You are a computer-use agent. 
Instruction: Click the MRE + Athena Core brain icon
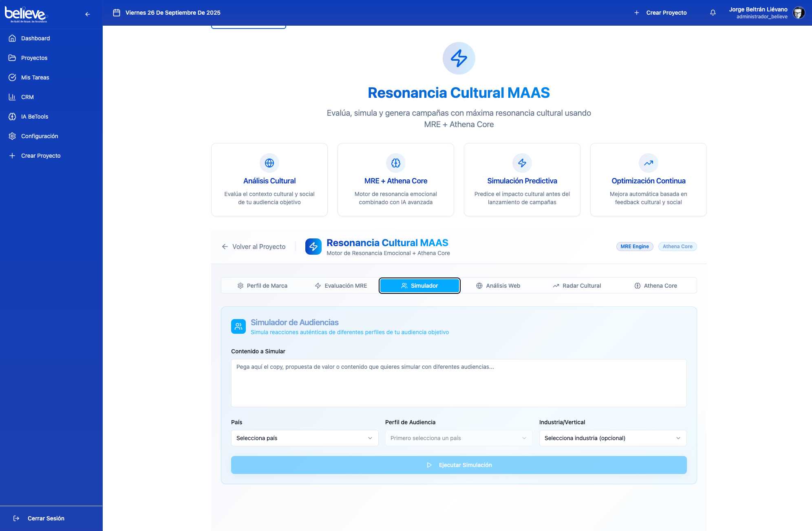(x=396, y=163)
